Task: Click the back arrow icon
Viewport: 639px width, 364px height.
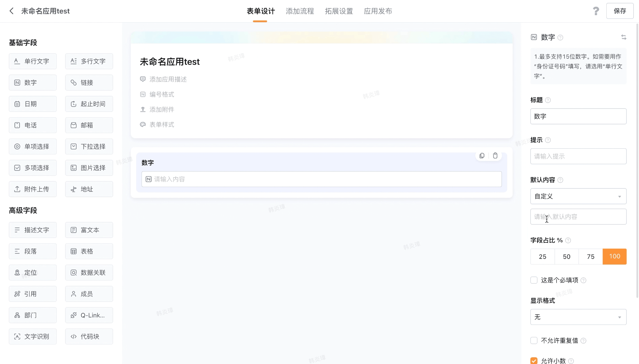Action: 11,11
